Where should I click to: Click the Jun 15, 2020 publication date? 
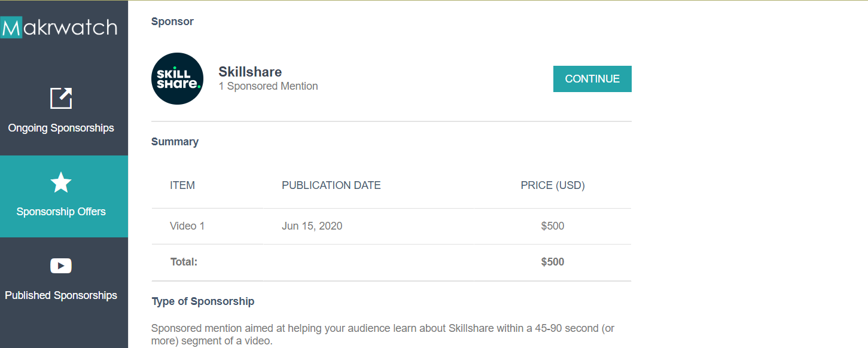(312, 226)
